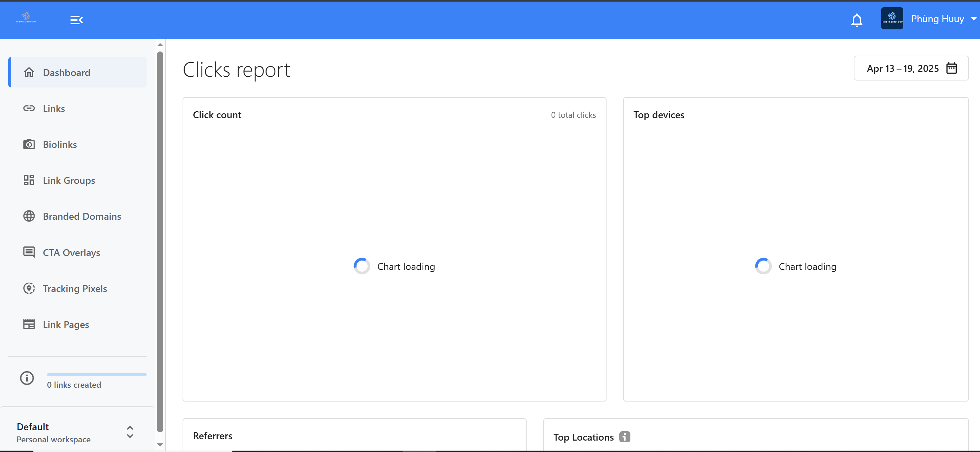Open notifications bell

[856, 19]
